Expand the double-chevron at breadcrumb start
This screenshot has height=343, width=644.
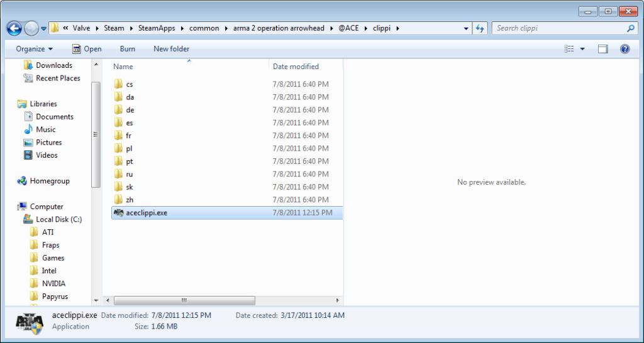pos(65,28)
